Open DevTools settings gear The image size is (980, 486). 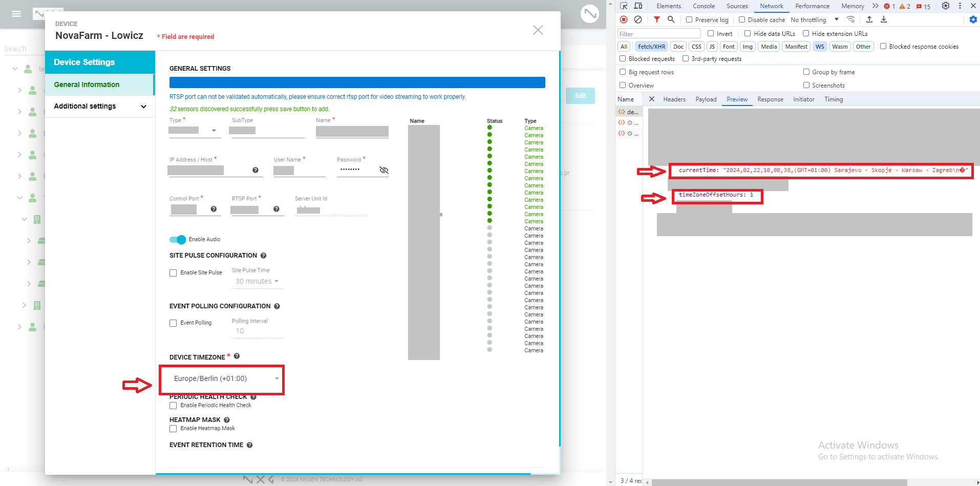pyautogui.click(x=946, y=6)
